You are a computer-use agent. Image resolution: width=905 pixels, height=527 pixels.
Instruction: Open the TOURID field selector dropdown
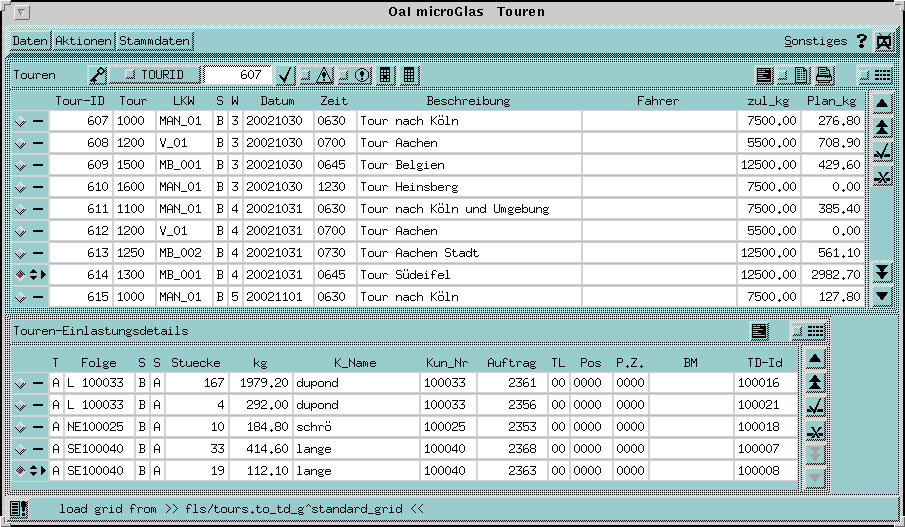154,75
